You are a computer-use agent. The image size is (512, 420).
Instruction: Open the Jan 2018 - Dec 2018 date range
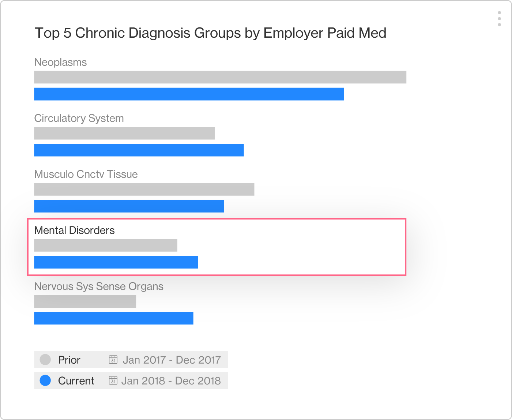171,381
